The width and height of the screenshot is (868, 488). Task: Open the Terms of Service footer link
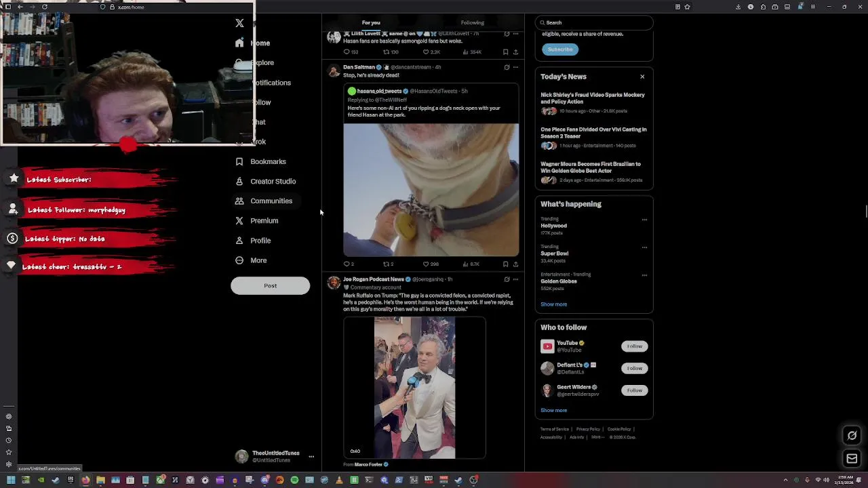(555, 429)
